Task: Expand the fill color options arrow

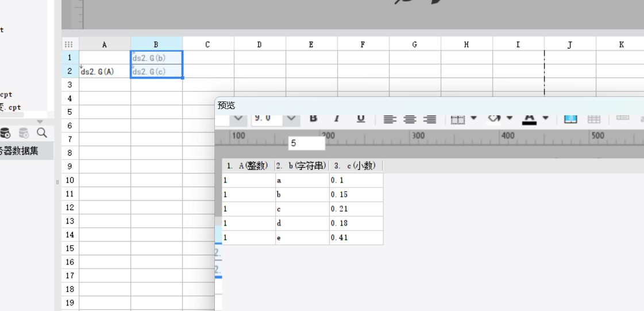Action: pyautogui.click(x=509, y=118)
